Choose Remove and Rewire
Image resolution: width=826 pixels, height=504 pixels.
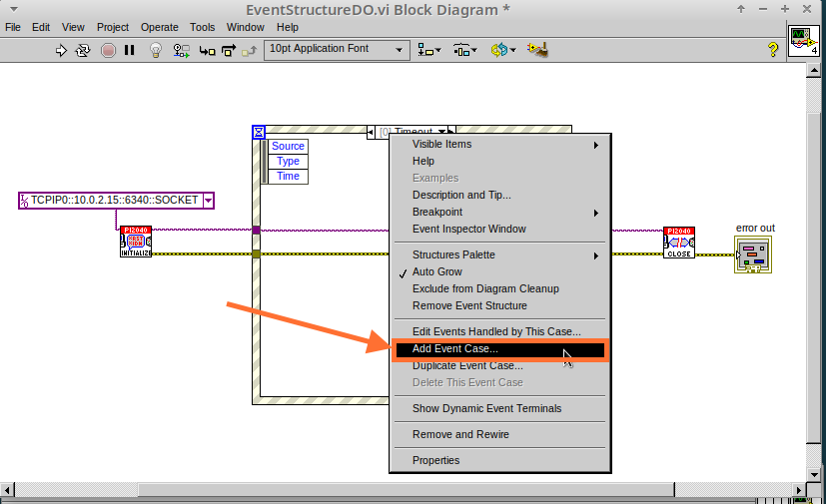pos(500,434)
